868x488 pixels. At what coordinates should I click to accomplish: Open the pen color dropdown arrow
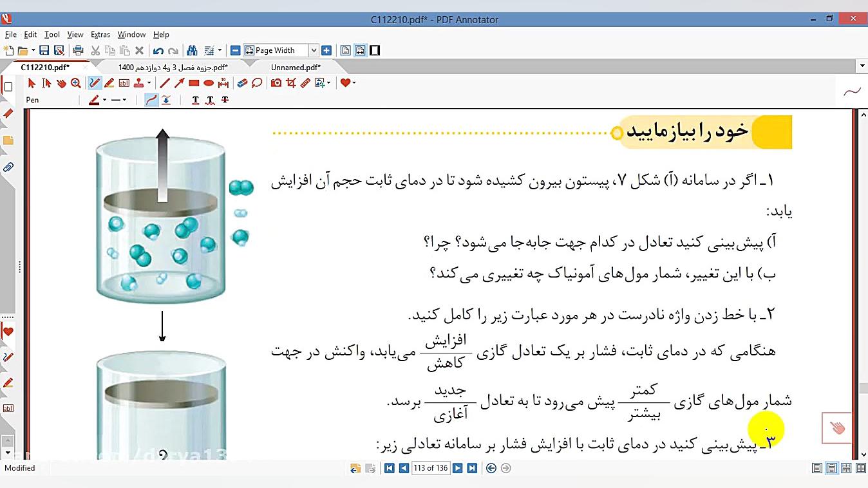(103, 100)
